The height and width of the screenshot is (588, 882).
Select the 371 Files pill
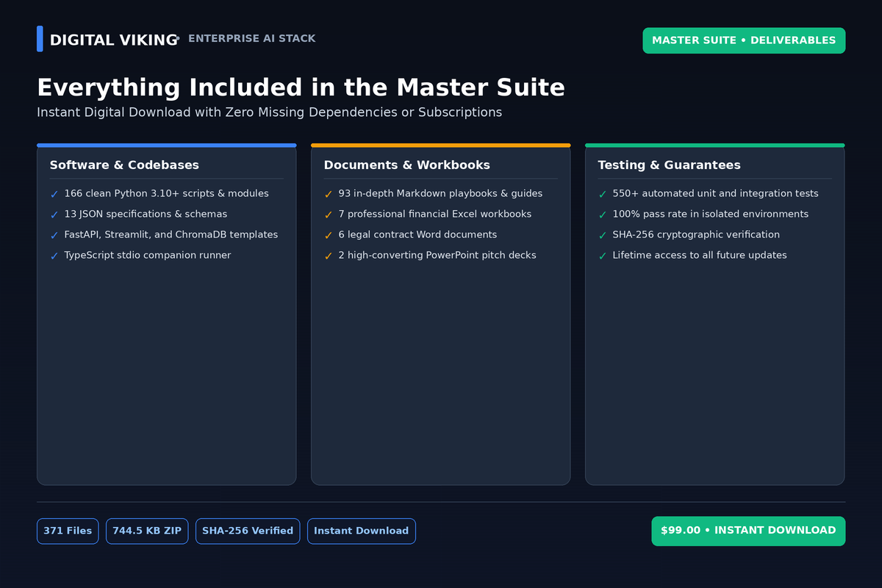68,531
